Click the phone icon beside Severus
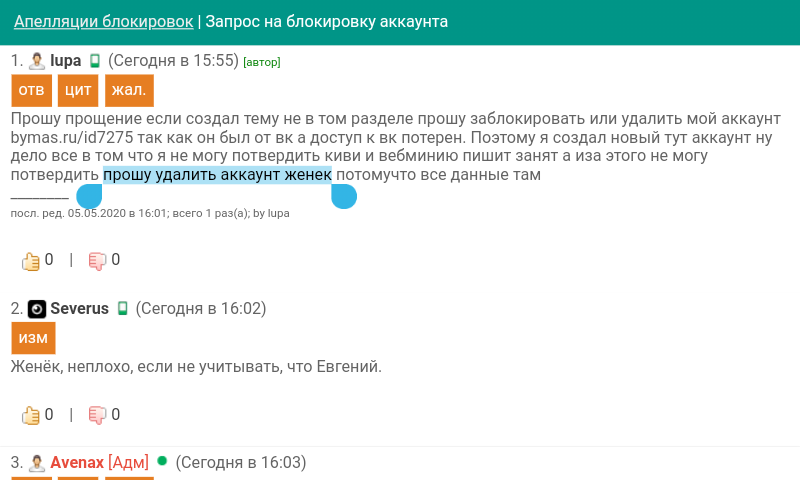The width and height of the screenshot is (800, 480). coord(122,309)
